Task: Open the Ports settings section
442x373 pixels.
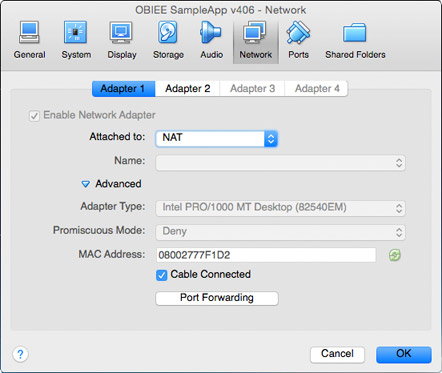Action: pyautogui.click(x=298, y=40)
